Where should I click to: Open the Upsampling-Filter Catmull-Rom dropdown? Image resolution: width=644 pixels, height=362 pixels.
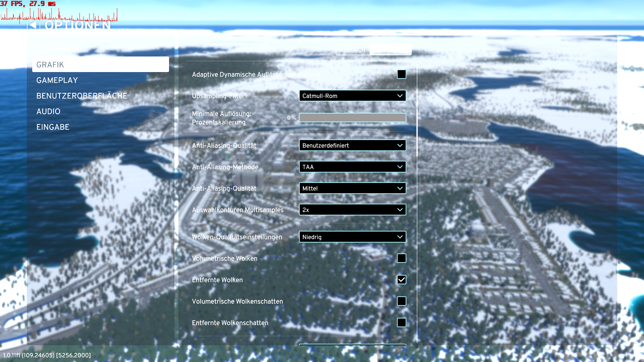352,96
